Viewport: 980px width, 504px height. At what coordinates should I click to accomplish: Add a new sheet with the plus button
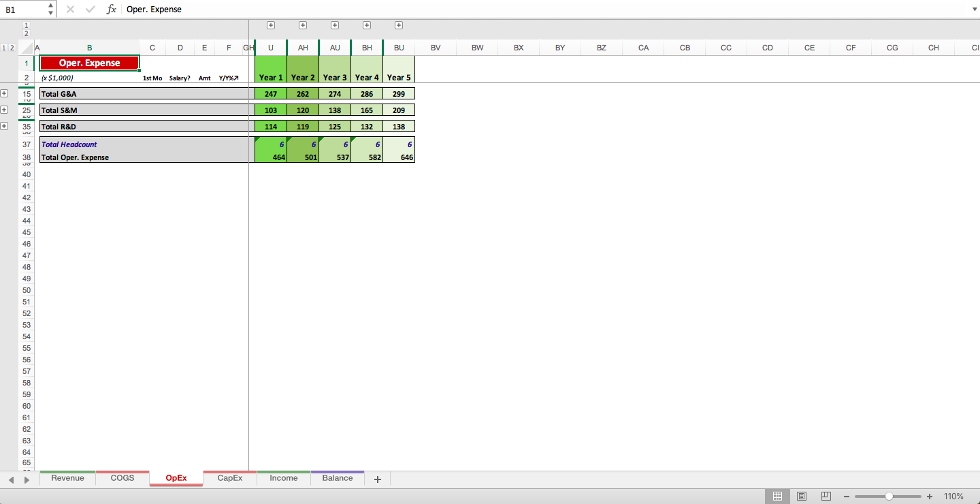click(x=378, y=479)
